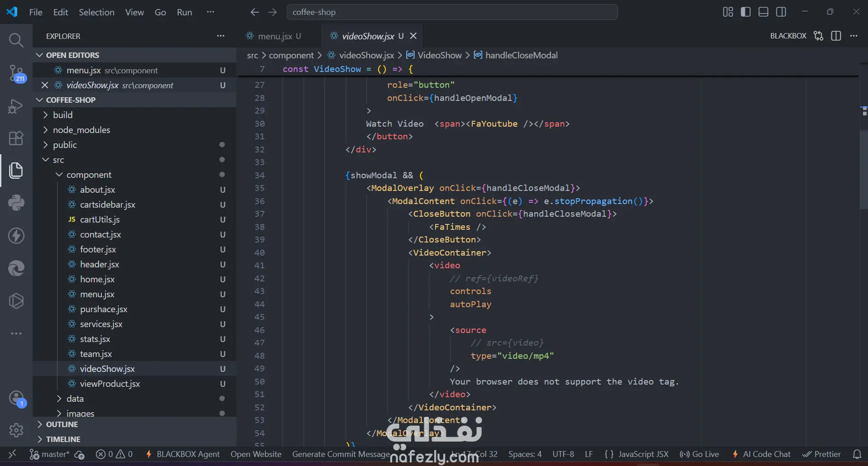Go forward in navigation history
868x466 pixels.
273,12
